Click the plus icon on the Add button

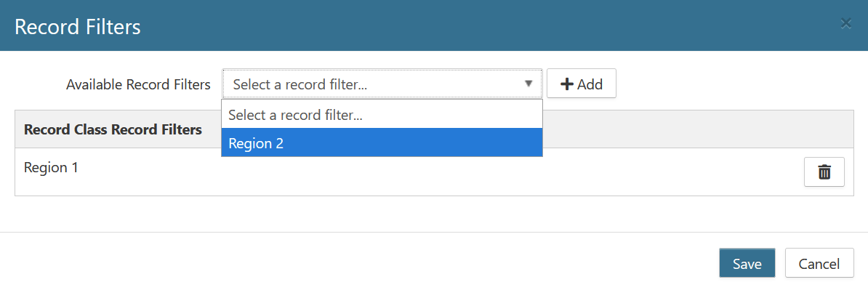point(566,84)
